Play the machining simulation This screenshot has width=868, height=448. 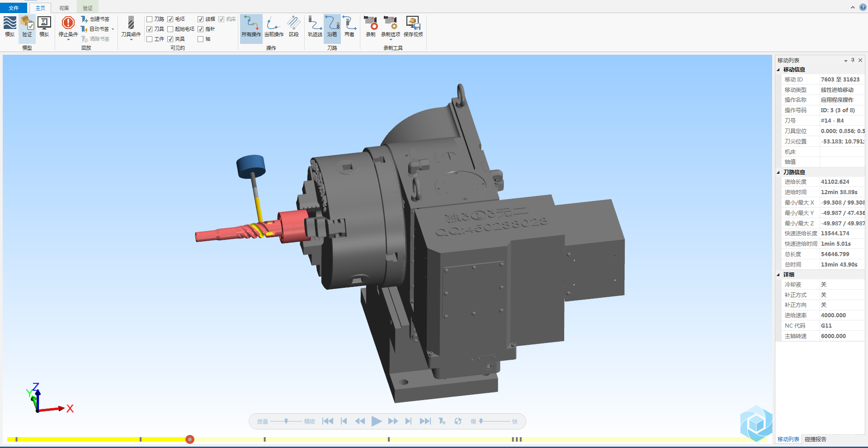pos(377,421)
